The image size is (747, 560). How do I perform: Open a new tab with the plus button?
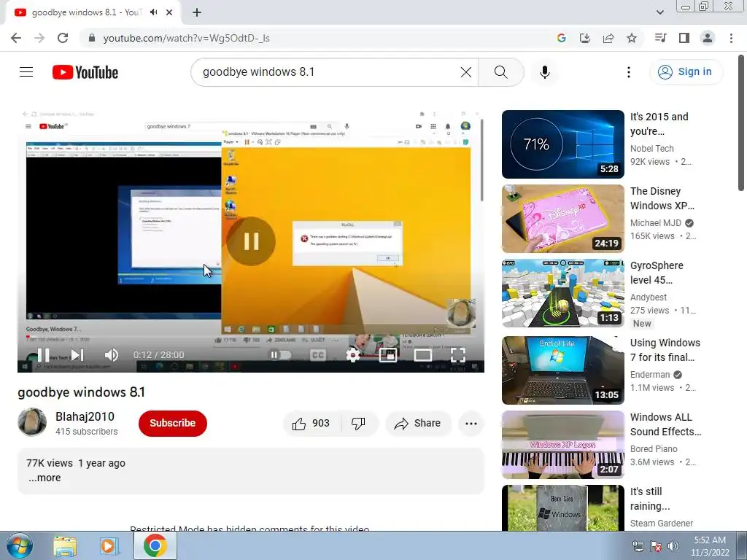pos(197,12)
